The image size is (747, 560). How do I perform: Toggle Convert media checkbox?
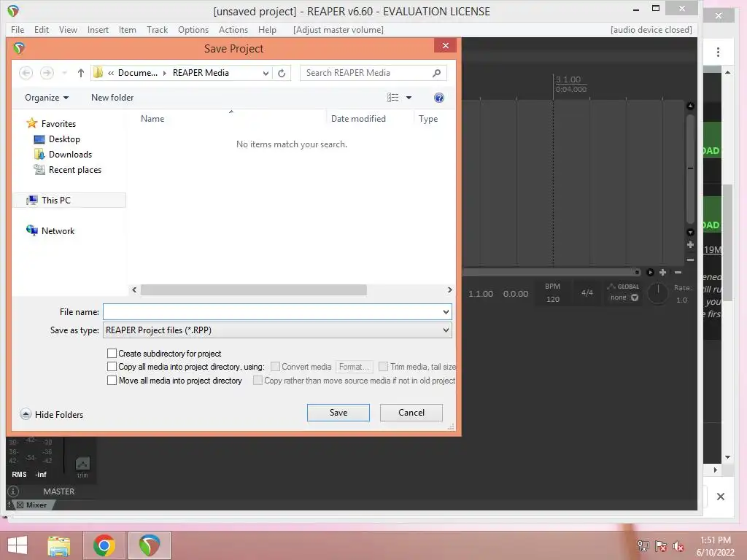point(275,367)
